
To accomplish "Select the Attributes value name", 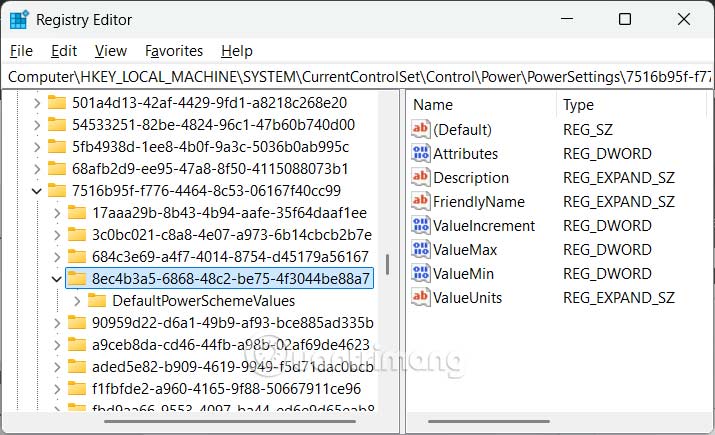I will click(x=465, y=154).
